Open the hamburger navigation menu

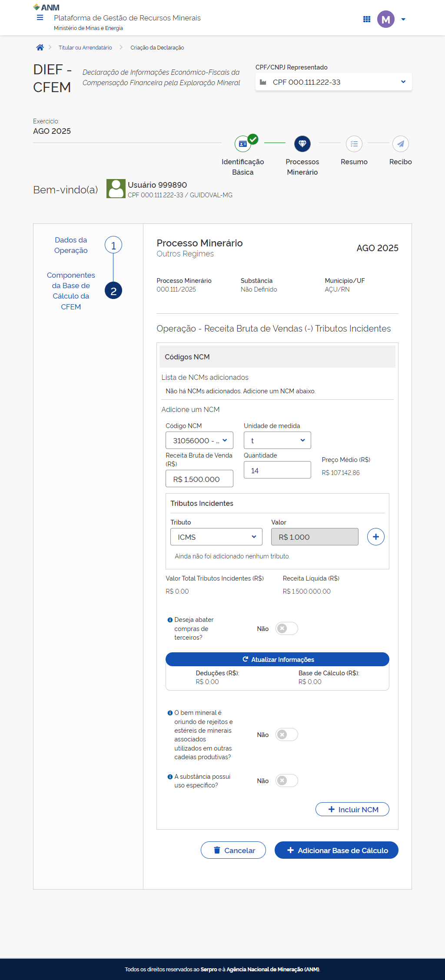(40, 18)
